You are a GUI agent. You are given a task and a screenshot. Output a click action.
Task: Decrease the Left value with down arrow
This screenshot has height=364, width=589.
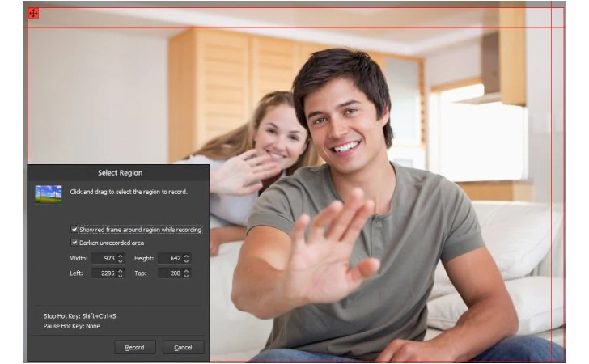pos(121,276)
